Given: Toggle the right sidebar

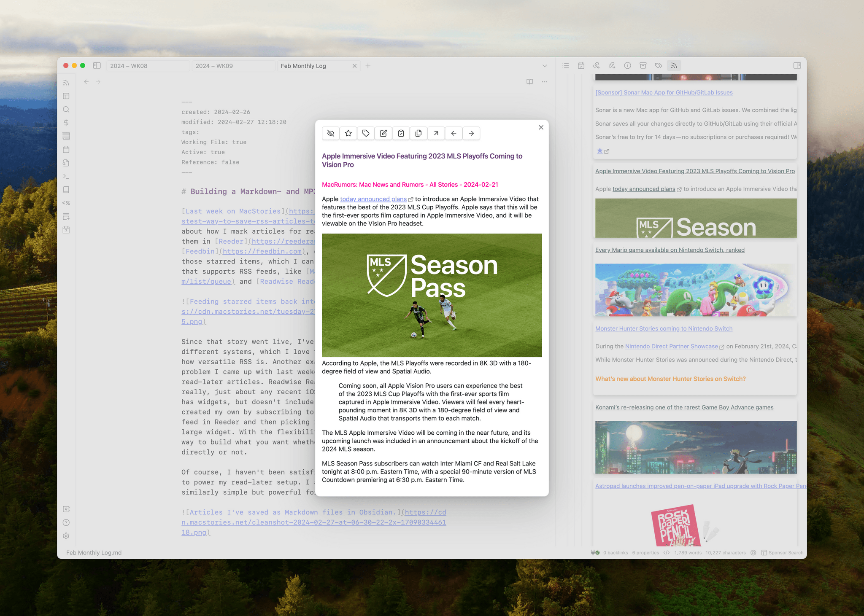Looking at the screenshot, I should pyautogui.click(x=797, y=66).
